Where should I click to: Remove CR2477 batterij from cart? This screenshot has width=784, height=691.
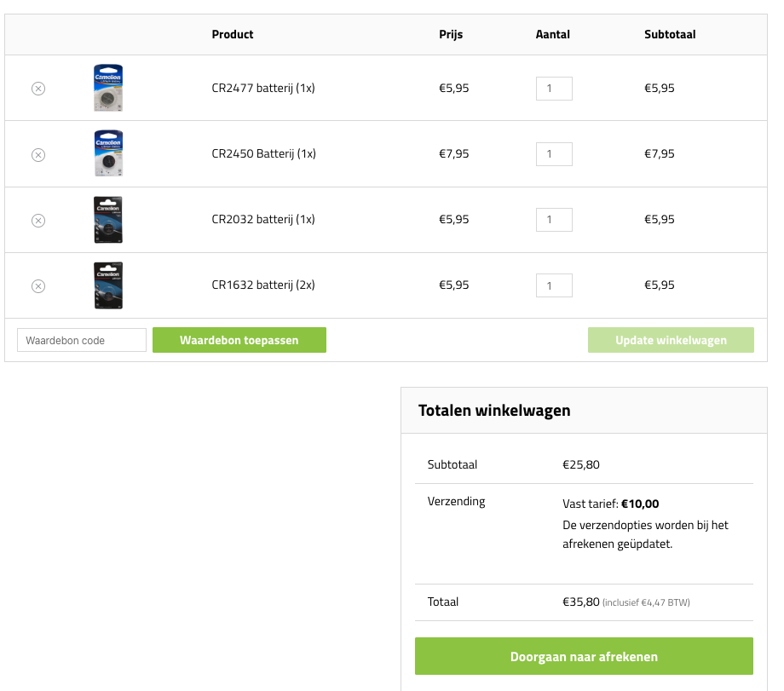coord(38,89)
